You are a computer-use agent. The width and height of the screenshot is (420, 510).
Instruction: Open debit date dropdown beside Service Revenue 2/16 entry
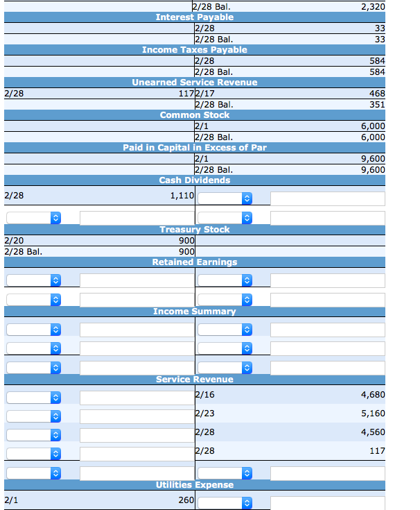pos(33,398)
